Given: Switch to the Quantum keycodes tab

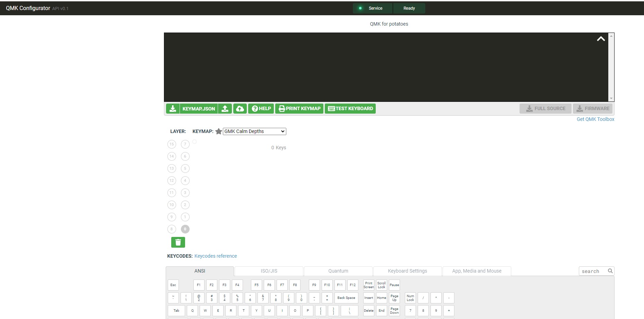Looking at the screenshot, I should pyautogui.click(x=338, y=271).
